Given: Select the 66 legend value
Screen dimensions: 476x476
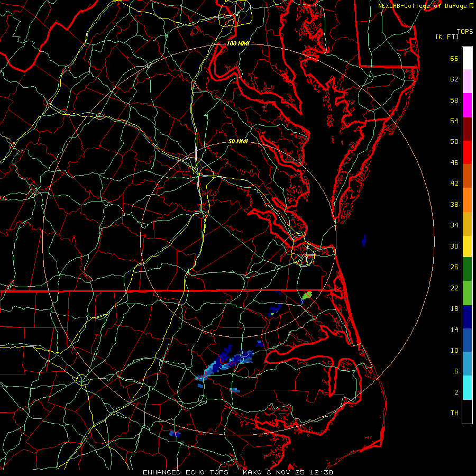Looking at the screenshot, I should click(454, 58).
